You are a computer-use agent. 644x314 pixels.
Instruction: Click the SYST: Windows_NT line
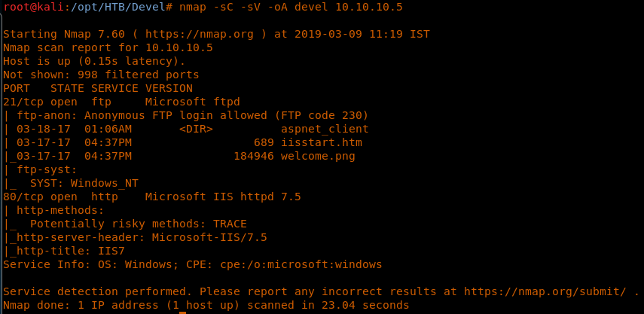pyautogui.click(x=84, y=183)
